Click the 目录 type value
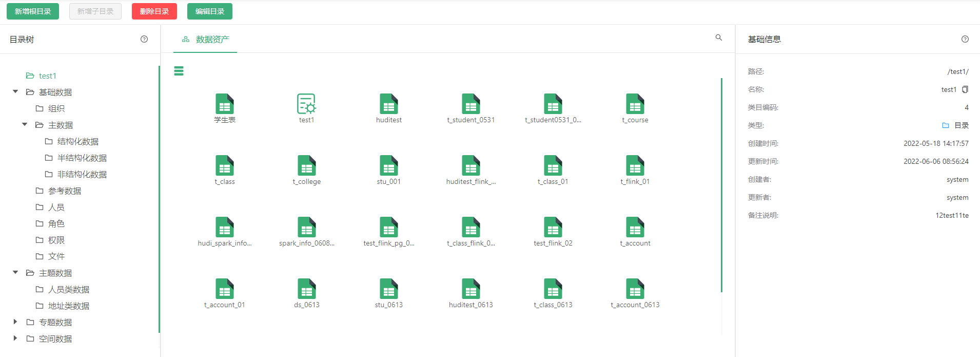 point(962,125)
